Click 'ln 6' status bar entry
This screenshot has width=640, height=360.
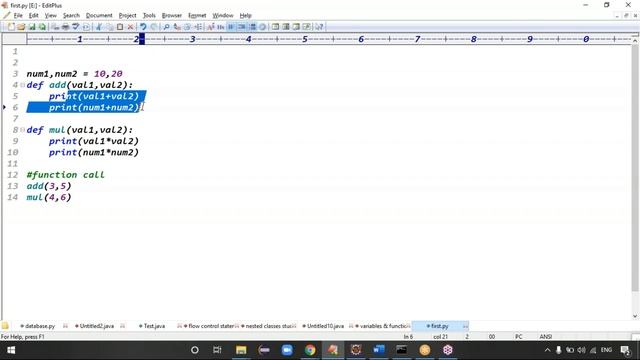pyautogui.click(x=408, y=337)
